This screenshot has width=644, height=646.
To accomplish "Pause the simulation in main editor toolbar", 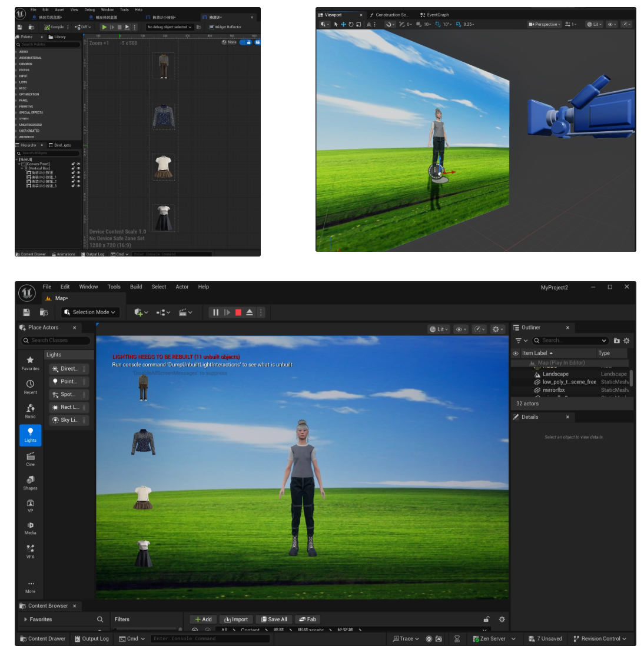I will tap(215, 312).
